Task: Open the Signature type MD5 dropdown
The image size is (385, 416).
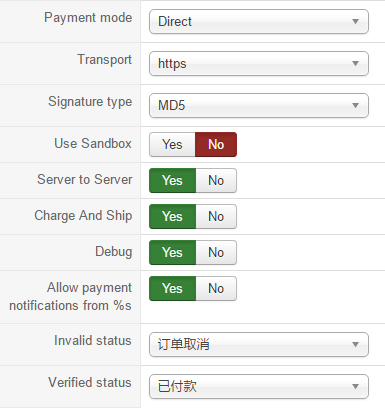Action: (259, 106)
